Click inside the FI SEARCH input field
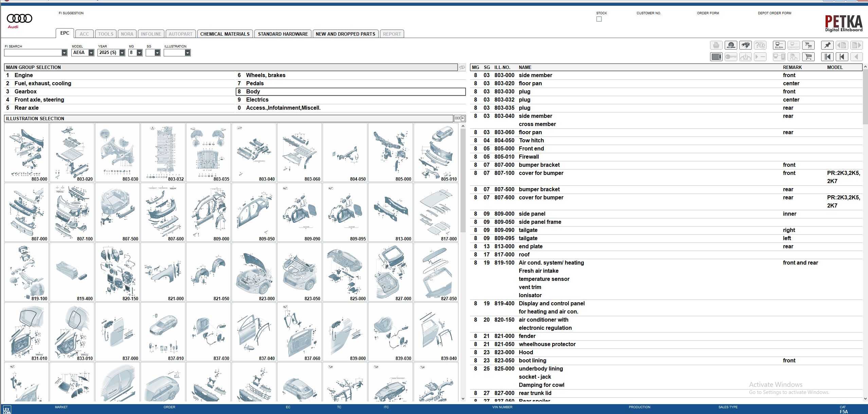The width and height of the screenshot is (868, 414). pos(32,53)
